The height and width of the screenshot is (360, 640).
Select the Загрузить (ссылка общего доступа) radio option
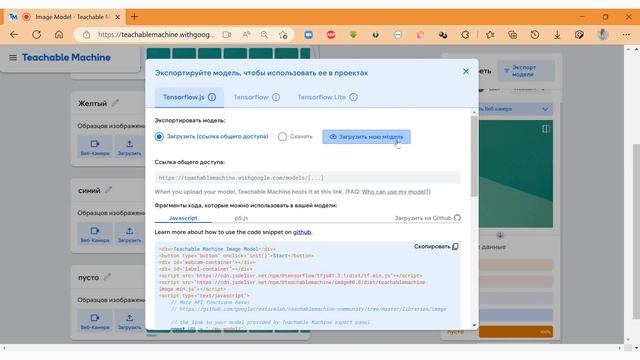pyautogui.click(x=159, y=137)
